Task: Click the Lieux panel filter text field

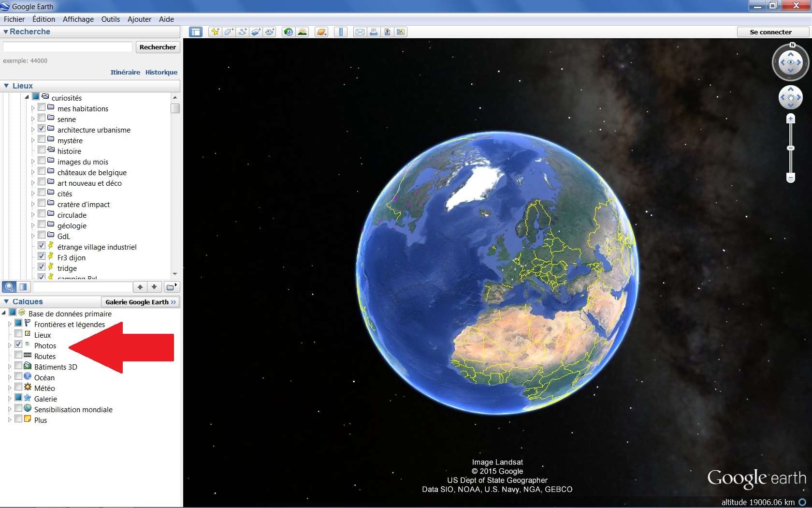Action: (x=82, y=287)
